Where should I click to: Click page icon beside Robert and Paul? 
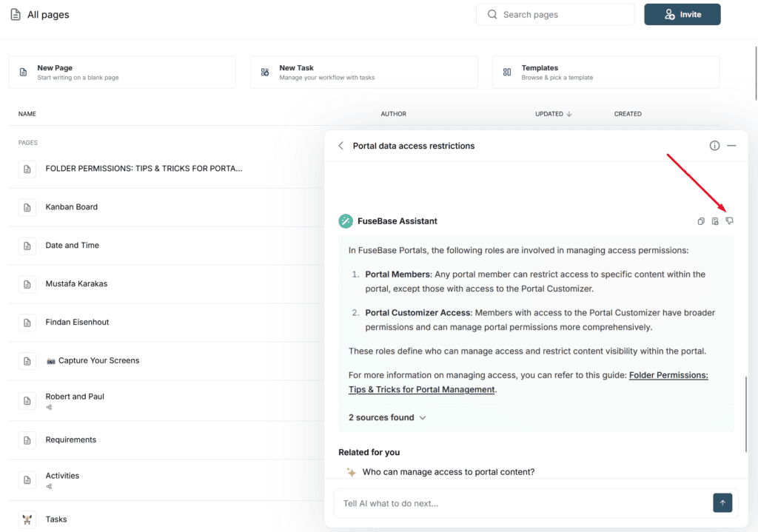pyautogui.click(x=27, y=400)
